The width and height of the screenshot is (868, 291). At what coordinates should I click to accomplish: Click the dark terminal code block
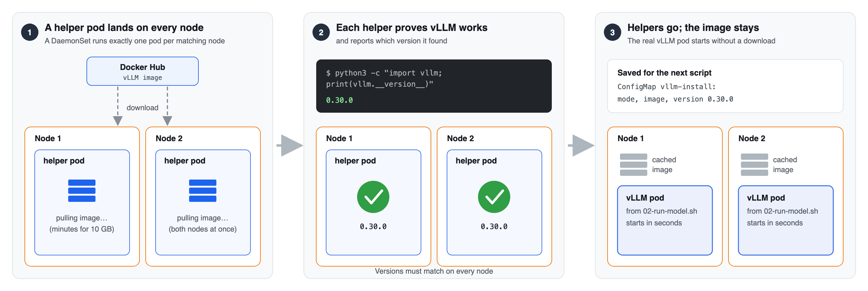[x=434, y=86]
